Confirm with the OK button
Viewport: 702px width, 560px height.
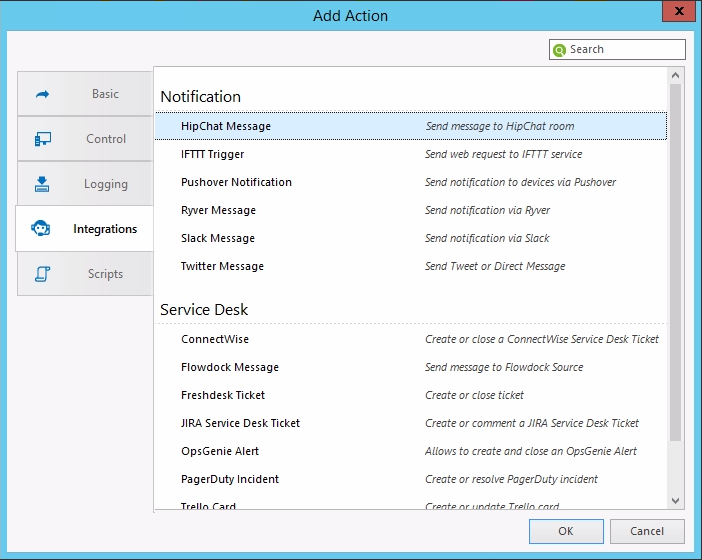coord(566,531)
